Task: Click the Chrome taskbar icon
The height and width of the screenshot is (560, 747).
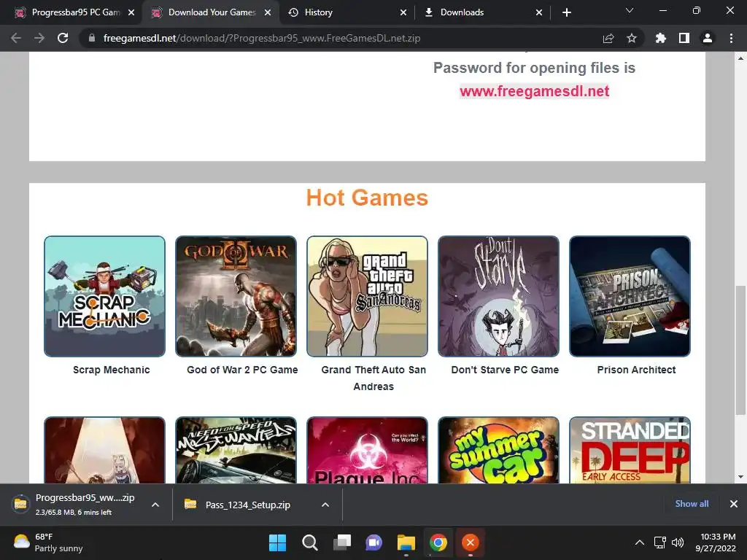Action: pyautogui.click(x=438, y=542)
